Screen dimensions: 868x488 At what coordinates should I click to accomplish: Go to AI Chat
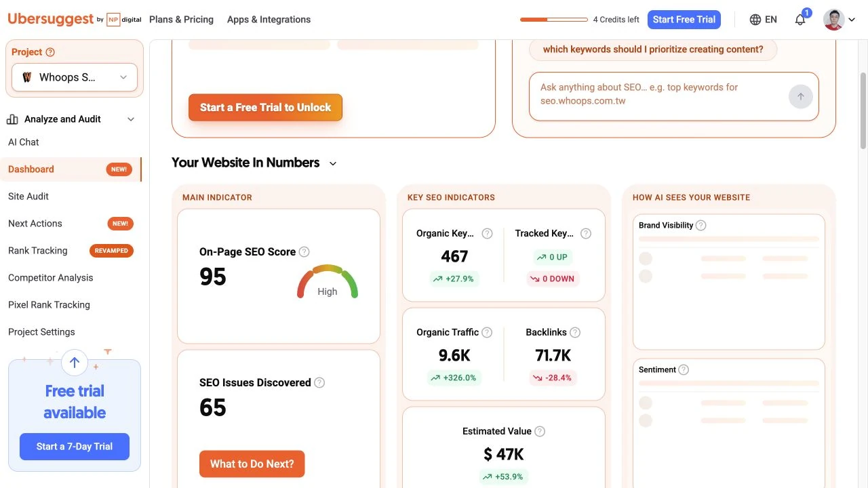[x=24, y=142]
